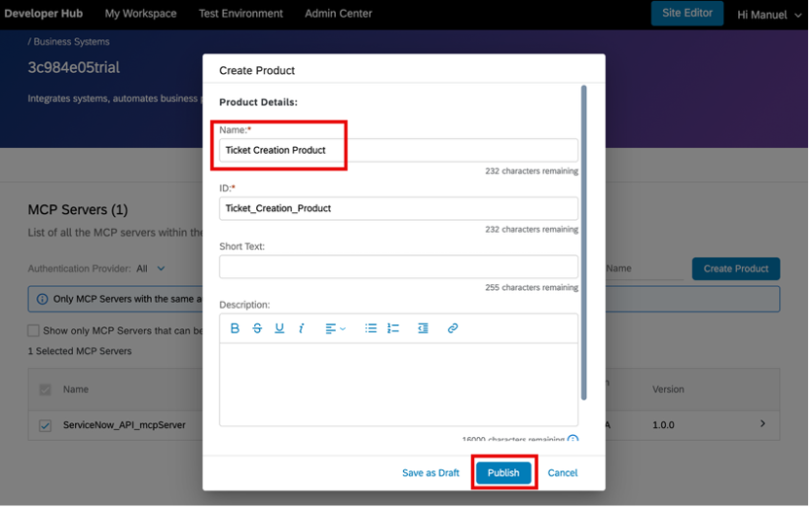Apply bold formatting in Description toolbar

[235, 328]
